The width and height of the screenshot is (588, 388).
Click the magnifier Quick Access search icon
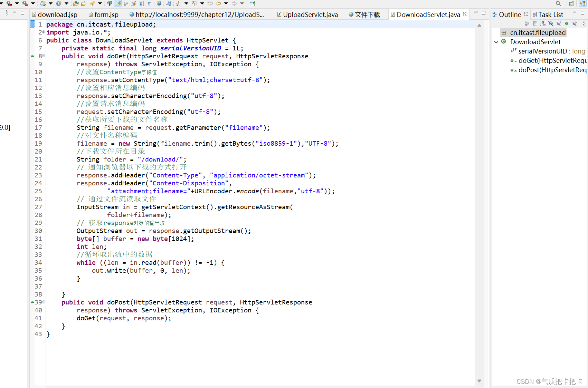pyautogui.click(x=558, y=4)
